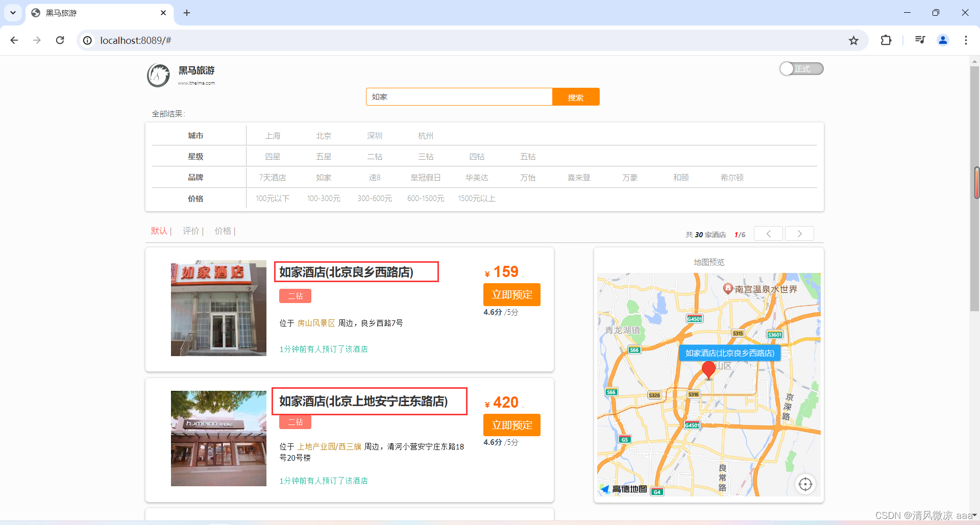Select brand 万怡
Screen dimensions: 980x525
528,178
